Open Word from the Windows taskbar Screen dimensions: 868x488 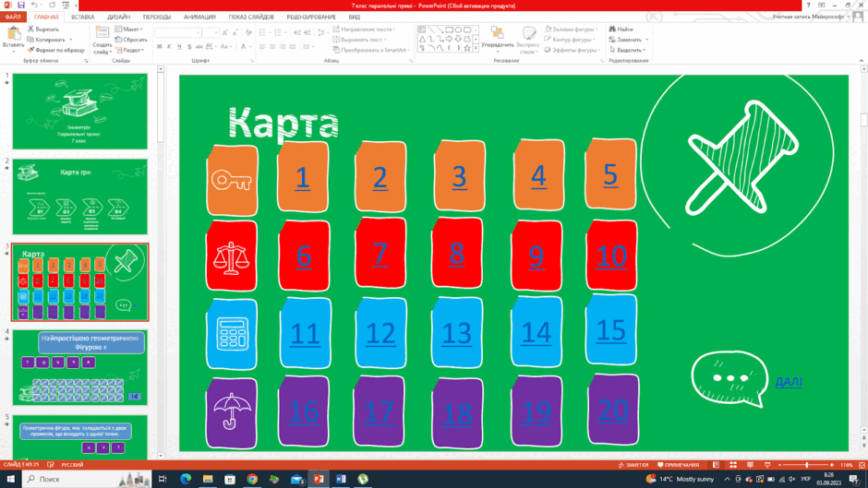341,479
